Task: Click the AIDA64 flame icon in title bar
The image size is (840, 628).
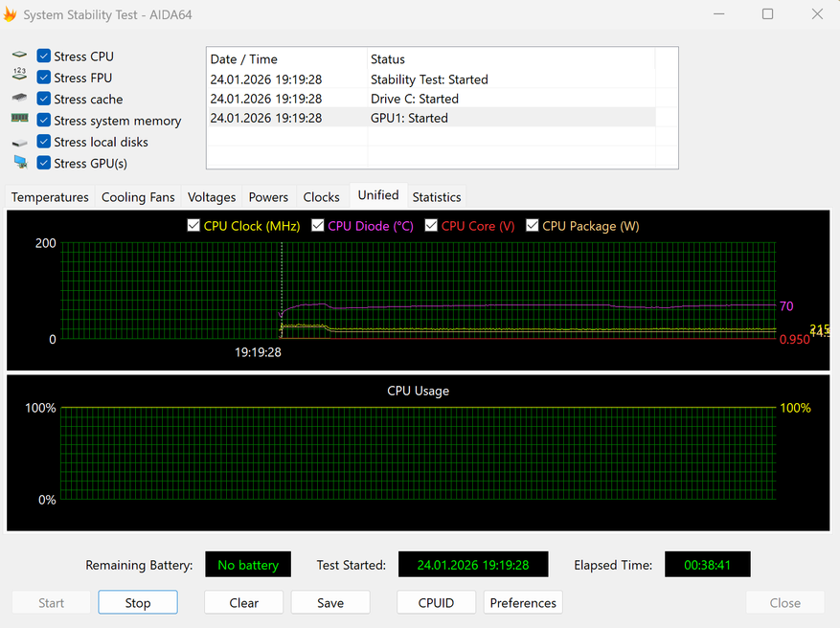Action: click(11, 13)
